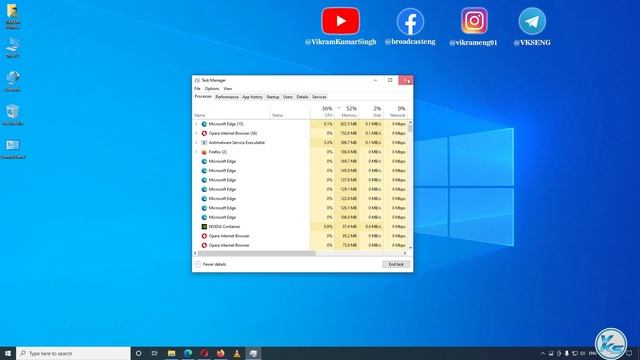The image size is (640, 360).
Task: Open the View menu in Task Manager
Action: pos(228,89)
